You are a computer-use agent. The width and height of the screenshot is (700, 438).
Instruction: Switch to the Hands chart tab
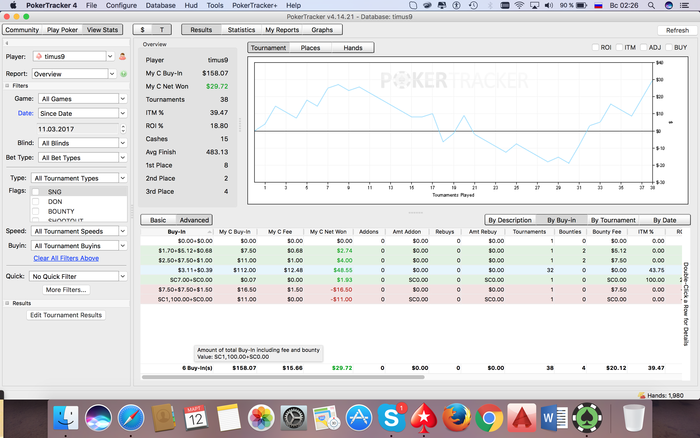[353, 48]
